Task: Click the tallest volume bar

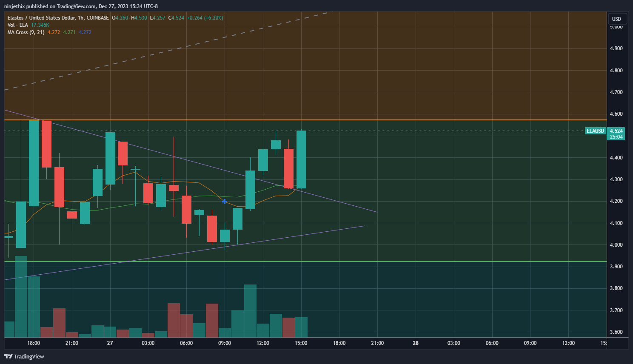Action: pos(21,296)
